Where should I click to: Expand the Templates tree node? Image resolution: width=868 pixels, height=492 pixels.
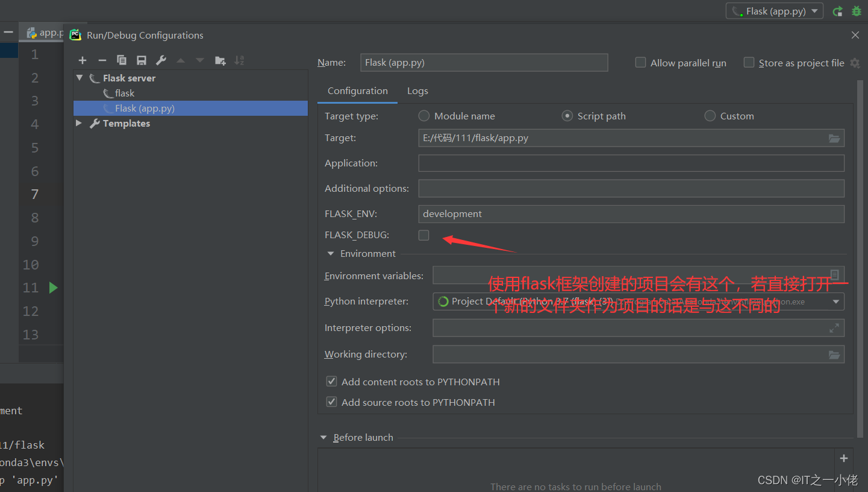click(80, 123)
